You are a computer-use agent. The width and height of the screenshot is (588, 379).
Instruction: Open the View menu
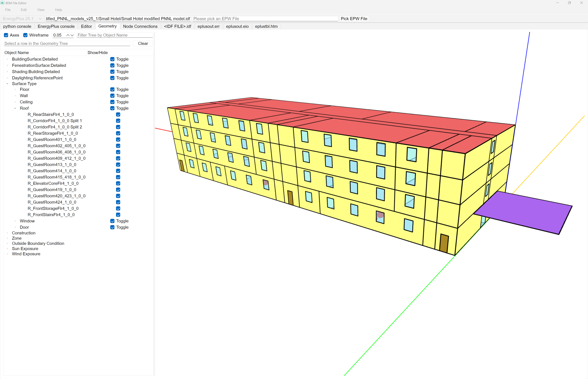click(x=41, y=10)
